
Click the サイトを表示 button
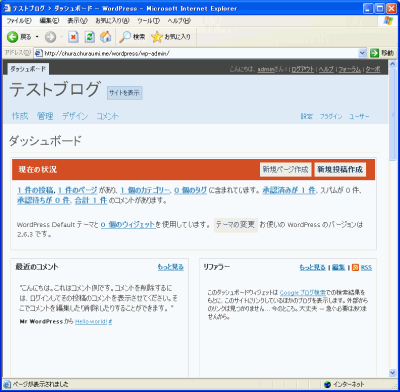(x=124, y=93)
